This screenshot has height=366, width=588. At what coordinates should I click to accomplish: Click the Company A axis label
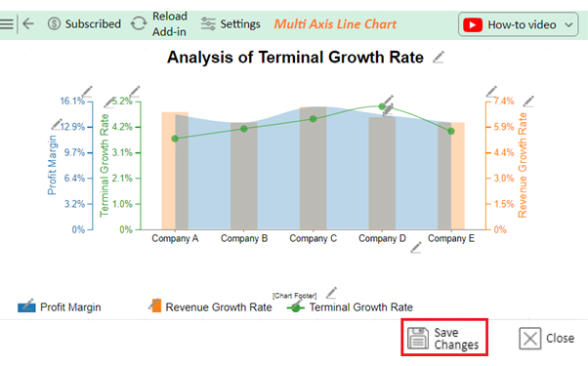tap(175, 238)
